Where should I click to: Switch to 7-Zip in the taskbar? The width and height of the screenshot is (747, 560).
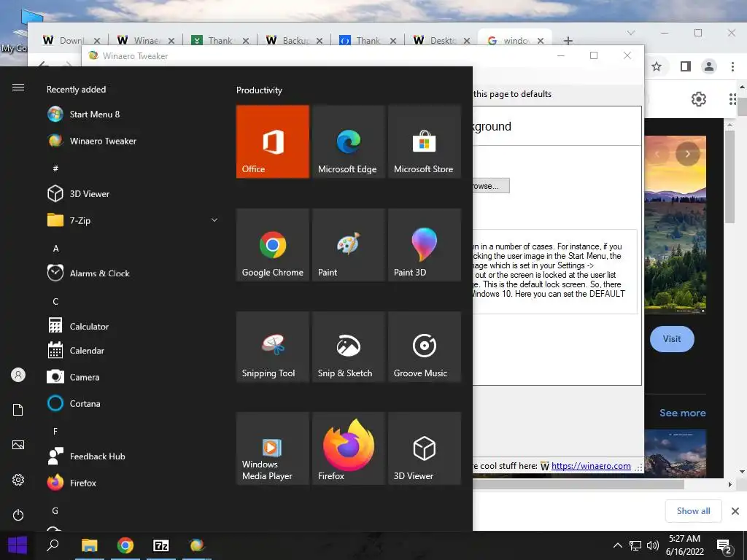coord(161,545)
